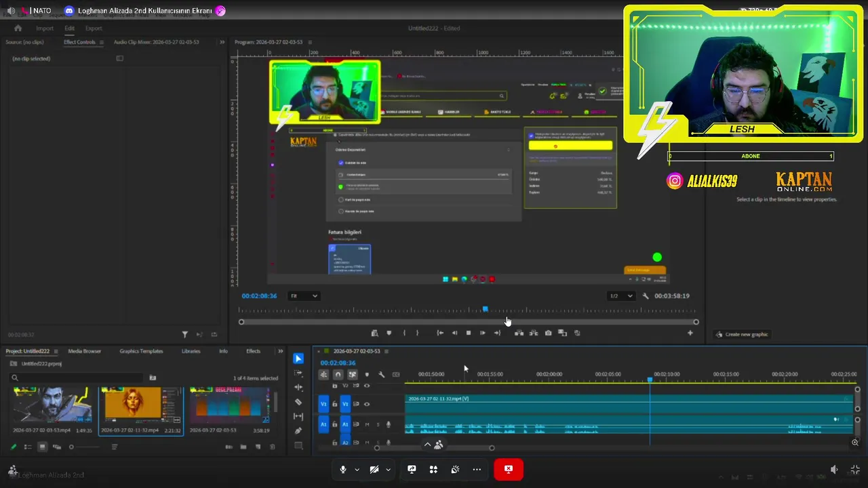Open More options in Discord call bar

click(x=477, y=470)
